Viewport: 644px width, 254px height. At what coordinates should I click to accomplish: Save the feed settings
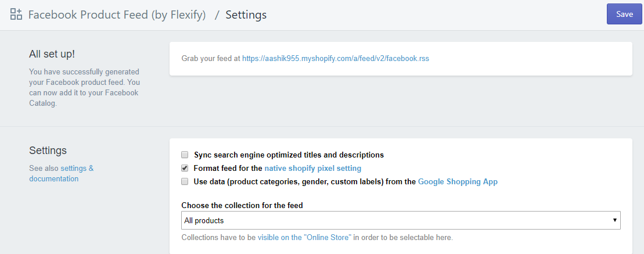(x=624, y=15)
